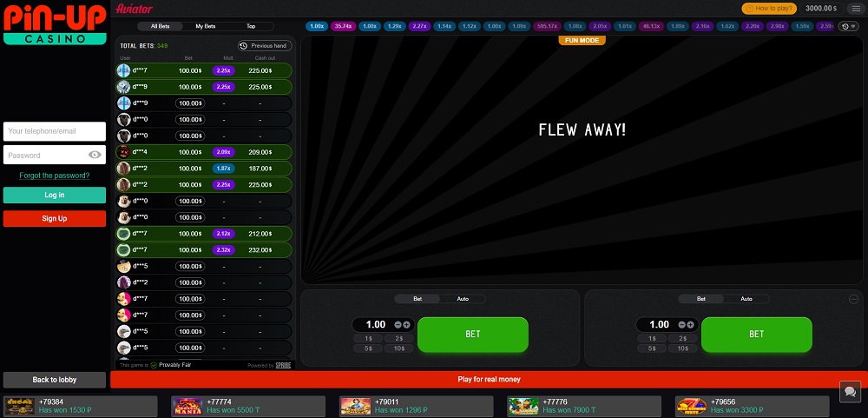The height and width of the screenshot is (418, 868).
Task: Click the second panel's 1.00 bet amount field
Action: pos(660,325)
